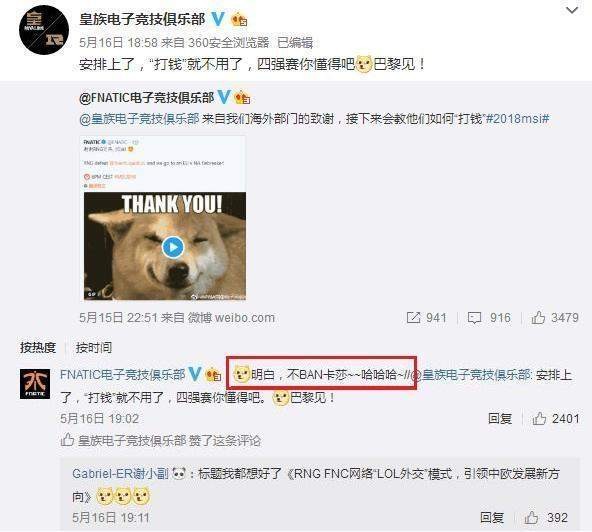Click the comment icon with count 916

474,318
